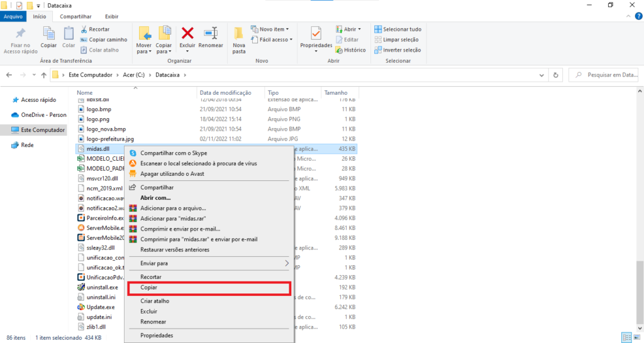Click the Renomear icon in ribbon
The width and height of the screenshot is (644, 343).
[x=211, y=33]
